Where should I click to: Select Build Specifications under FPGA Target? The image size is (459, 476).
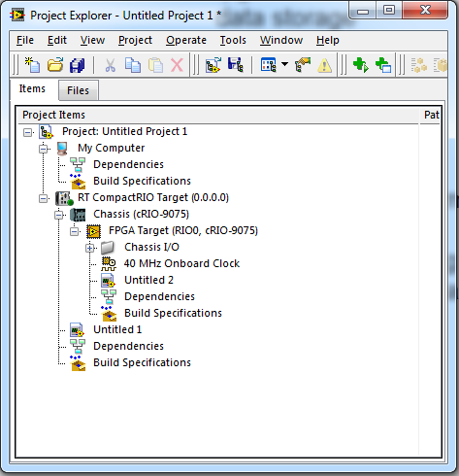(x=173, y=313)
